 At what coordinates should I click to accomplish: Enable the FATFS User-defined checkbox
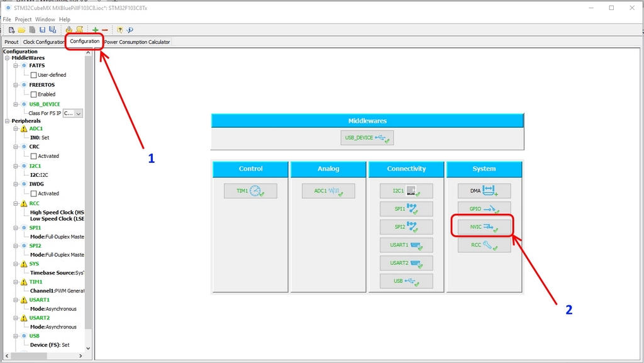[34, 75]
